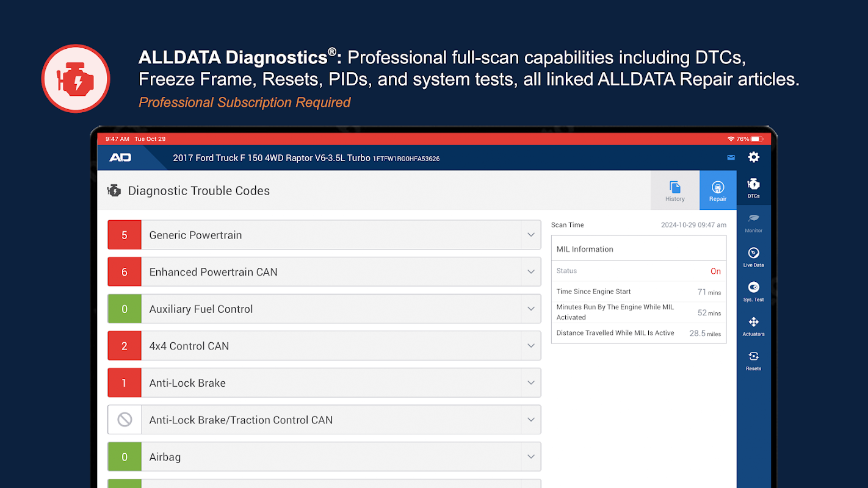Expand the Generic Powertrain chevron
This screenshot has width=868, height=488.
pos(531,235)
